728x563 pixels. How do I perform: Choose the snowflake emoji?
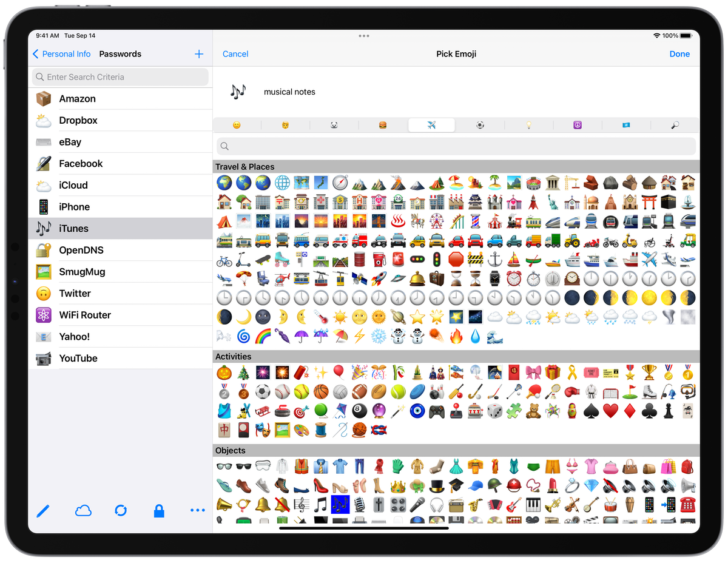pos(378,336)
